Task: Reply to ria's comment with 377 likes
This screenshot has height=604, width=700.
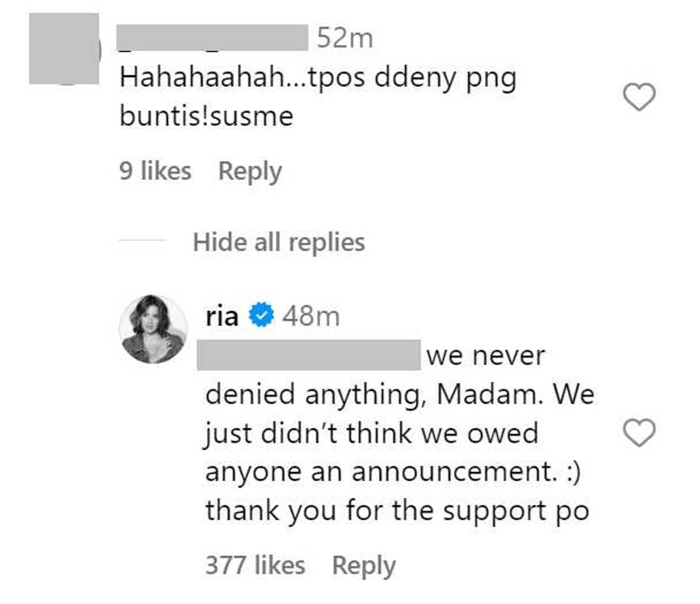Action: [x=364, y=566]
